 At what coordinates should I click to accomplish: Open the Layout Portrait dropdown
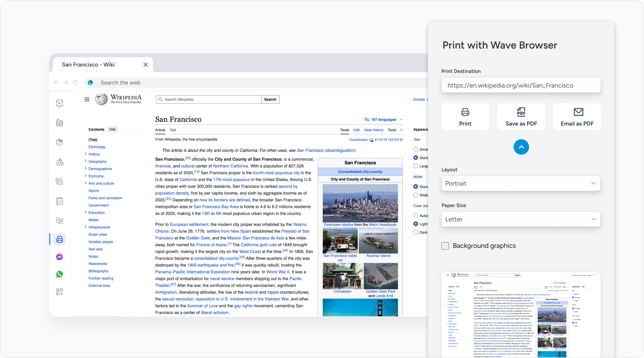(521, 183)
